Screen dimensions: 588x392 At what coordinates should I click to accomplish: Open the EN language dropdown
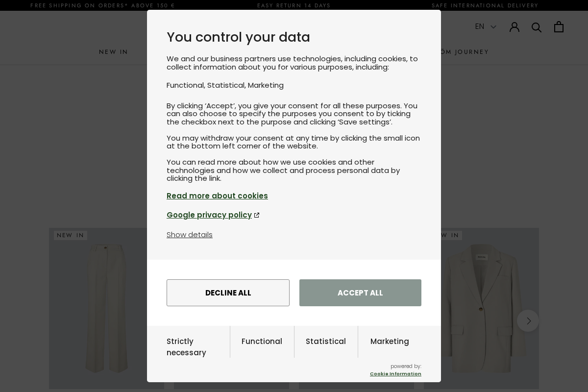(486, 26)
